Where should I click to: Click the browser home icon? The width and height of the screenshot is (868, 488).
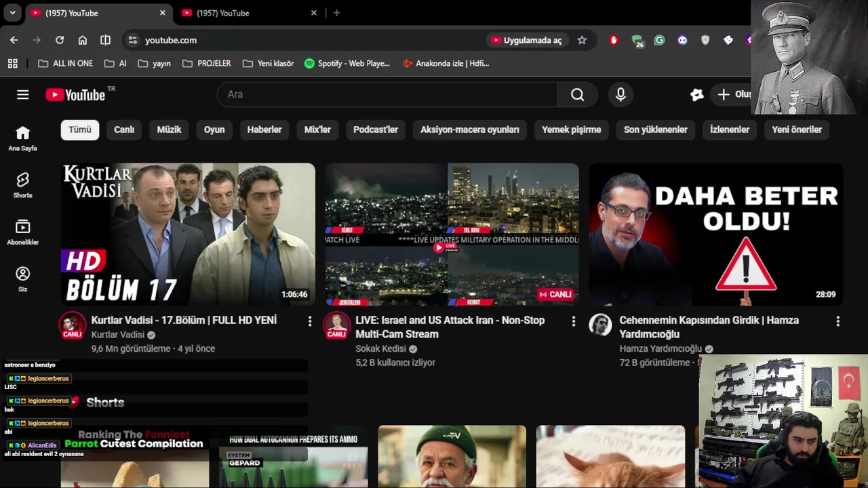(83, 40)
